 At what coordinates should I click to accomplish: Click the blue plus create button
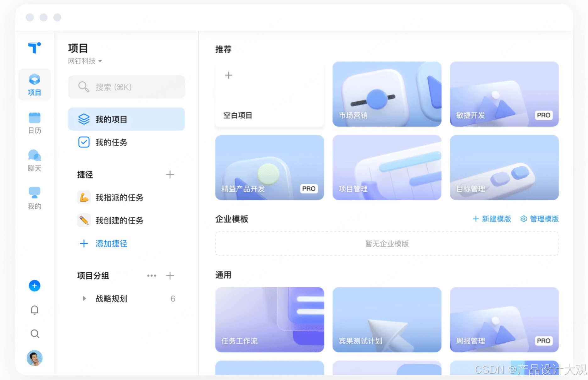(x=35, y=285)
